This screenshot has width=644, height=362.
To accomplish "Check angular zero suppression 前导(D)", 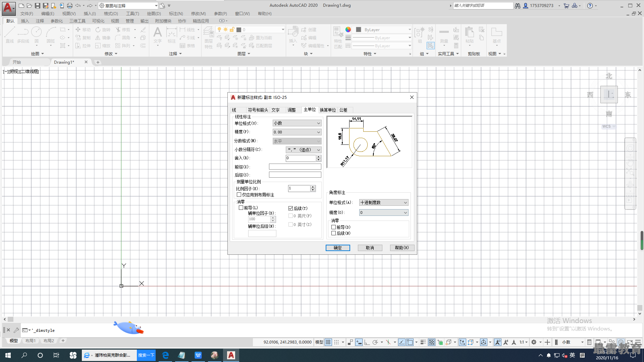I will pyautogui.click(x=334, y=227).
